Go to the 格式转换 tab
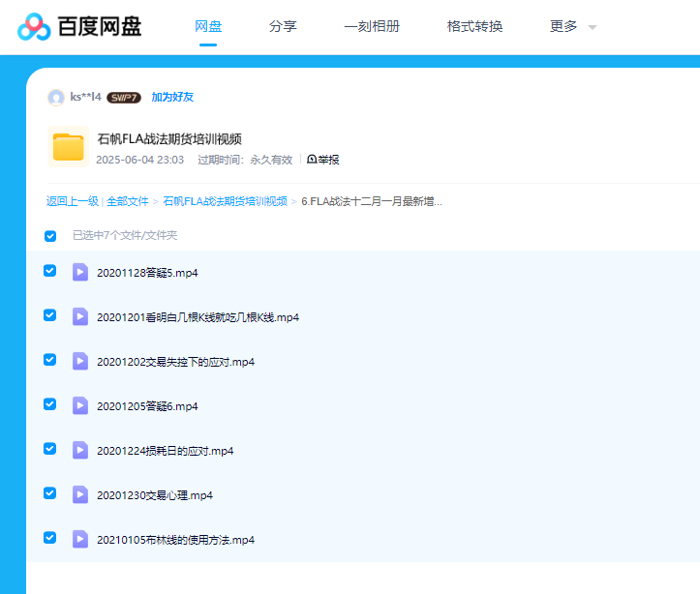 (474, 27)
